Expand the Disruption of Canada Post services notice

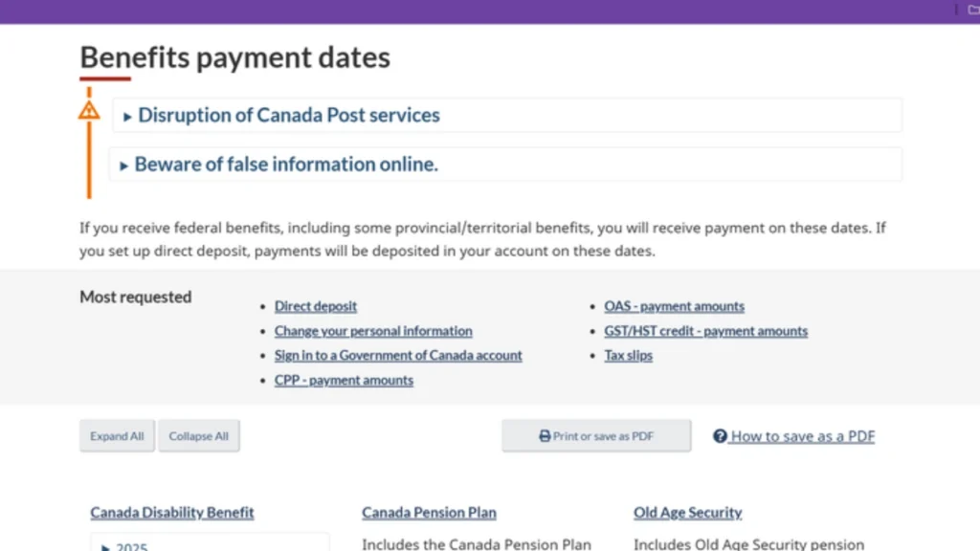pos(288,116)
